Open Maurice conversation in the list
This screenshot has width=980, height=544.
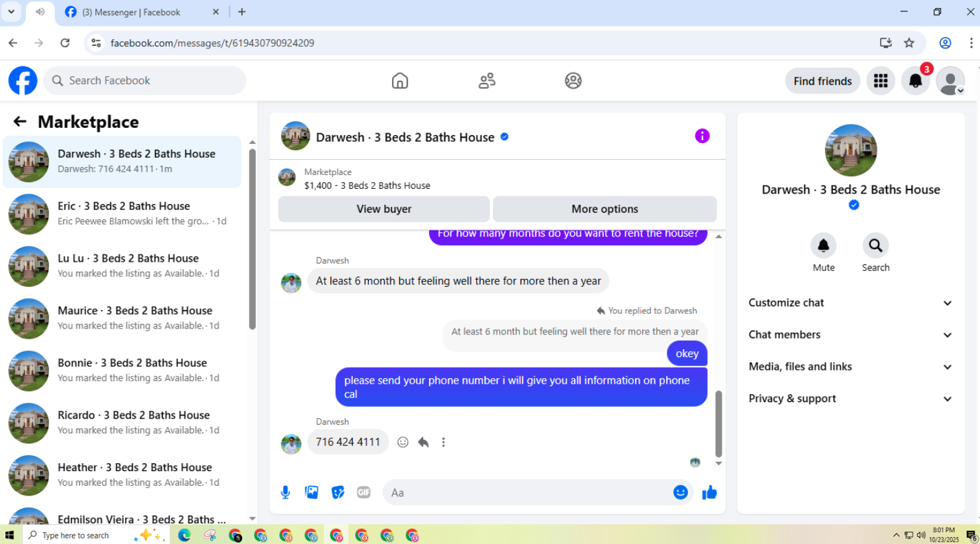pos(122,318)
